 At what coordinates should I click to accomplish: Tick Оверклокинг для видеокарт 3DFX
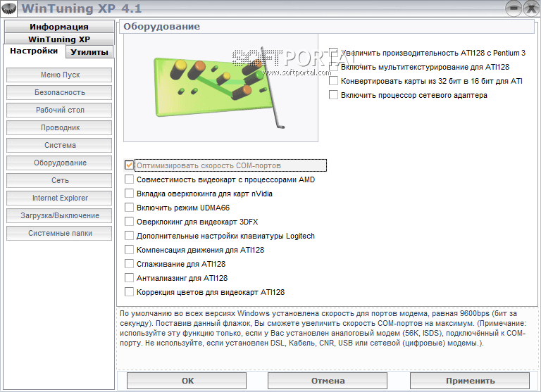(129, 222)
